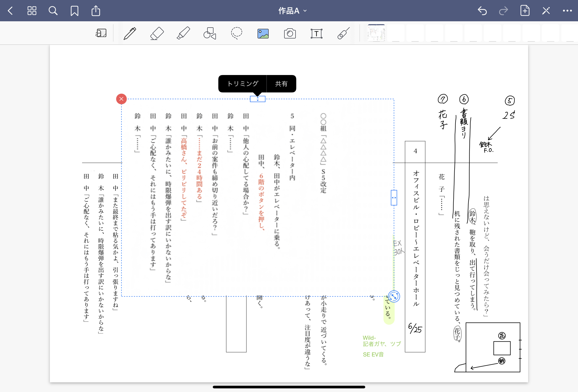Toggle the editing toolbar with pencil-cross icon

tap(546, 11)
